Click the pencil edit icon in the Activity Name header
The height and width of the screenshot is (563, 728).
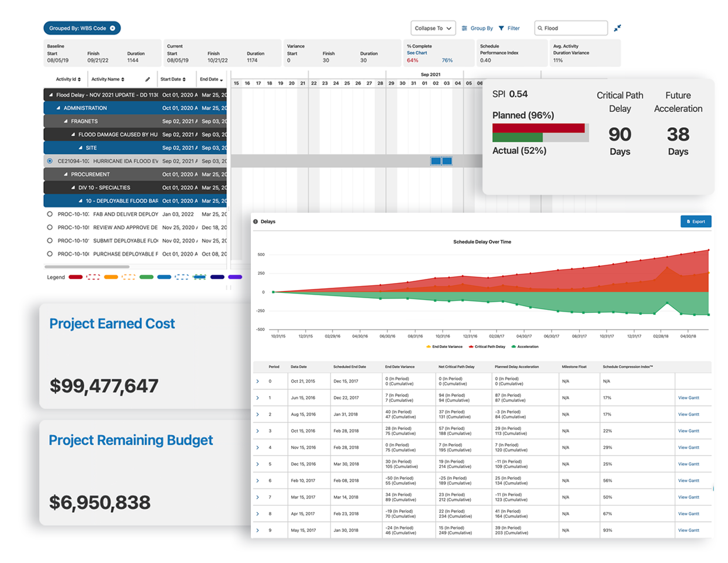[x=148, y=79]
